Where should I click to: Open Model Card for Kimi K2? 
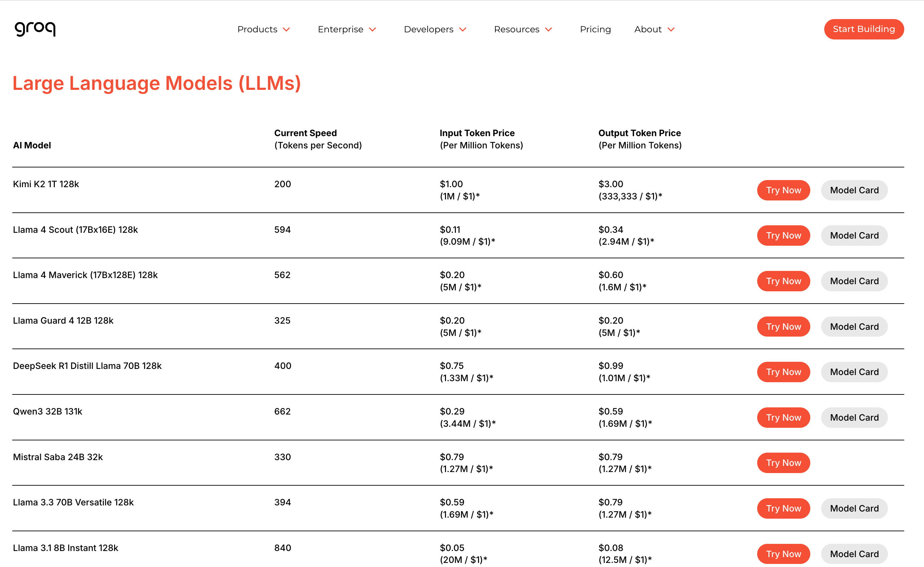(x=854, y=190)
